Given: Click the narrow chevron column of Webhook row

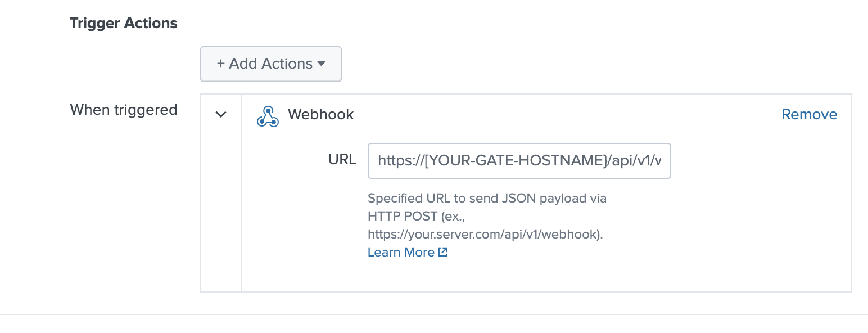Looking at the screenshot, I should click(x=221, y=193).
